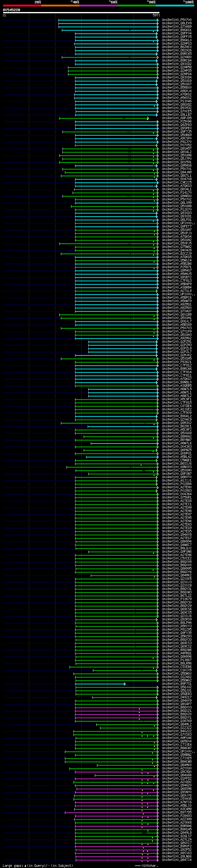Select the UniRef100_P25096 label
The height and width of the screenshot is (868, 197).
pos(177,122)
